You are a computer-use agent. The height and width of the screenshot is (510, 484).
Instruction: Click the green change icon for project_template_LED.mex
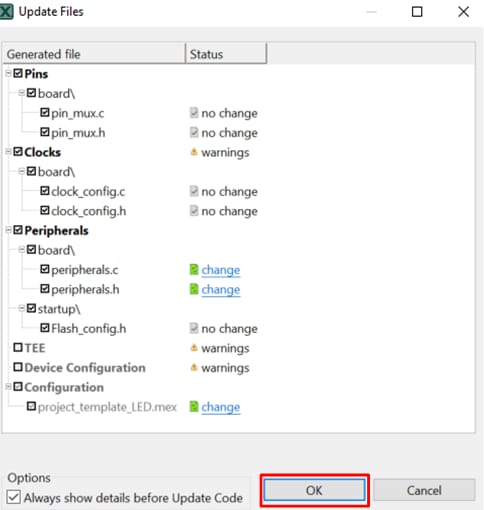(x=194, y=407)
